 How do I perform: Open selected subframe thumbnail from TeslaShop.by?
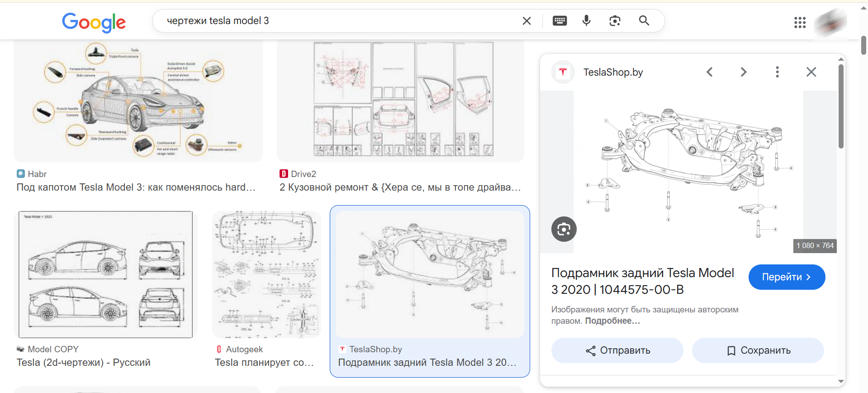(x=429, y=274)
